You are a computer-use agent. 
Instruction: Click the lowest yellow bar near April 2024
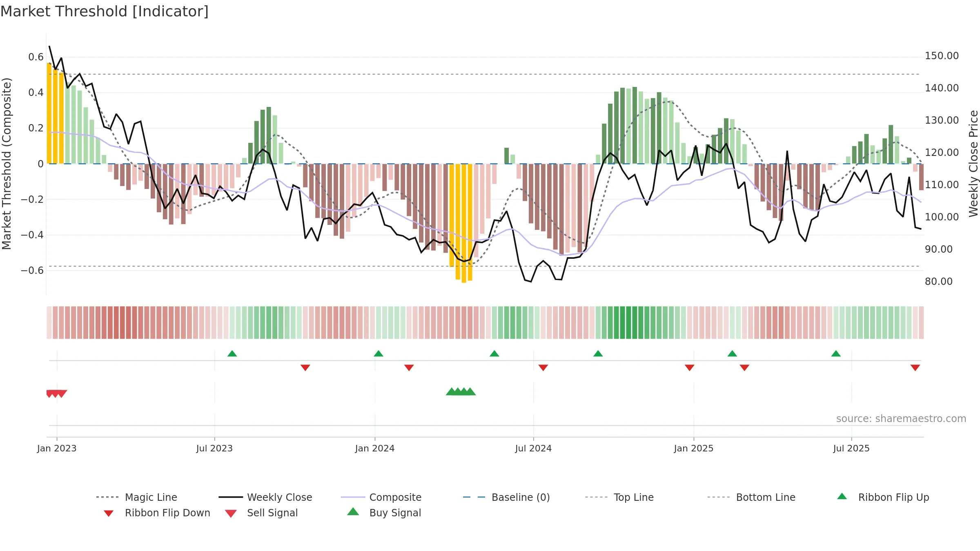point(464,223)
